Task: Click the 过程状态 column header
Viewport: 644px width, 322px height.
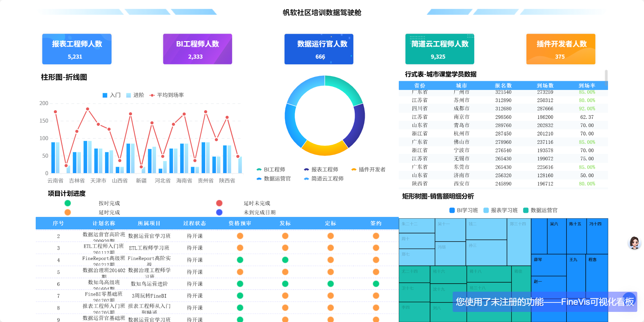Action: (x=195, y=223)
